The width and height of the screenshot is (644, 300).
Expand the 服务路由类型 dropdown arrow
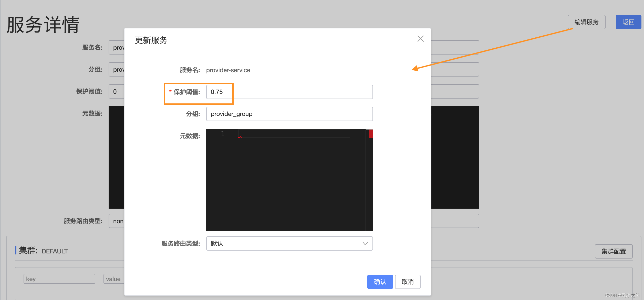tap(365, 243)
